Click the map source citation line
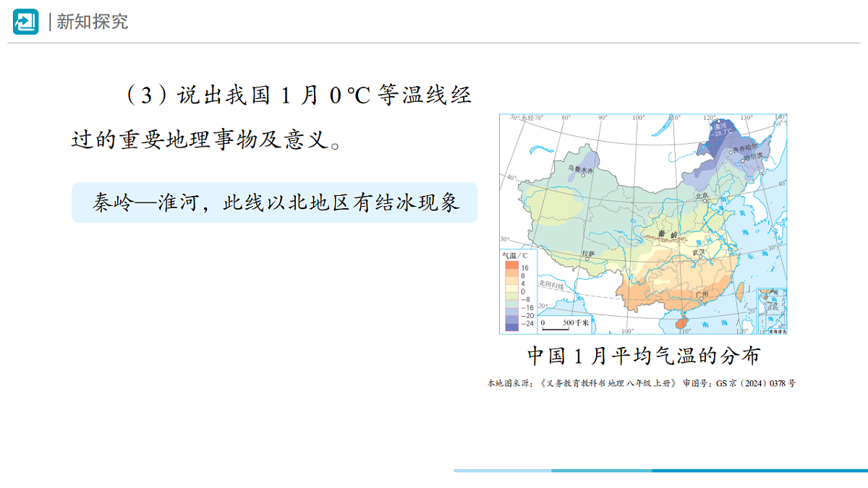Image resolution: width=868 pixels, height=488 pixels. click(642, 383)
